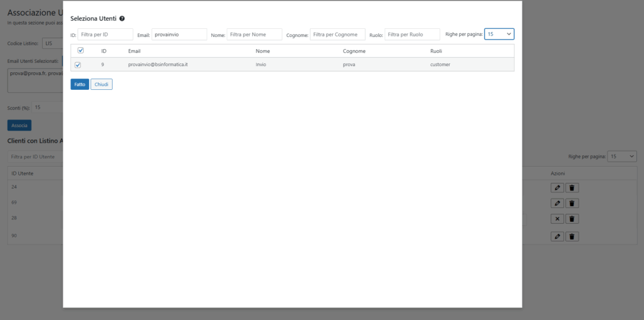Focus the Filtra per Ruolo field
The width and height of the screenshot is (644, 320).
tap(413, 35)
